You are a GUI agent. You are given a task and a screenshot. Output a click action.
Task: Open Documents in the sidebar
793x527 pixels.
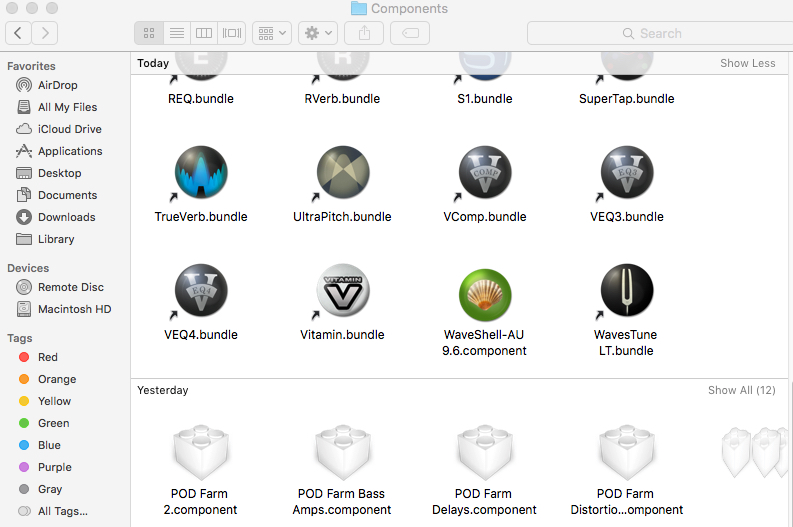[57, 195]
